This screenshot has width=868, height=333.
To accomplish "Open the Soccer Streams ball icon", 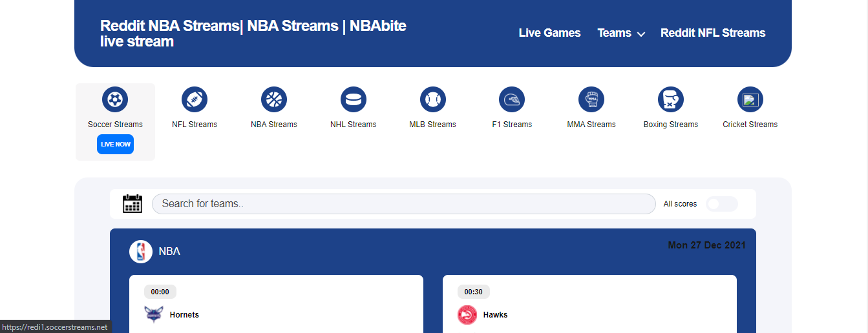I will coord(115,99).
